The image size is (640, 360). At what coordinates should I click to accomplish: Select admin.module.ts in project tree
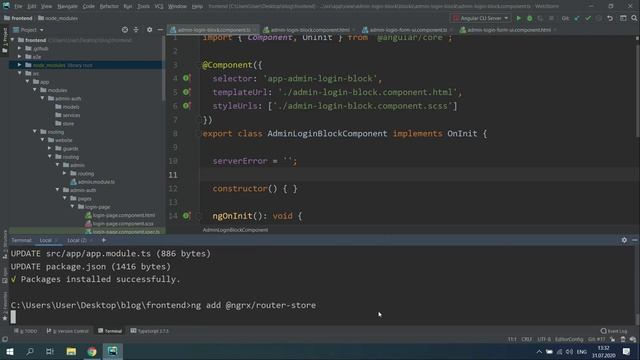pos(92,182)
